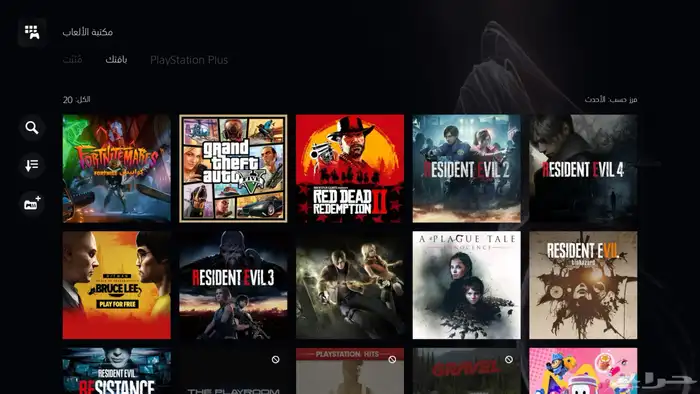Open the pink Fall Guys tile
Image resolution: width=700 pixels, height=394 pixels.
click(x=583, y=371)
